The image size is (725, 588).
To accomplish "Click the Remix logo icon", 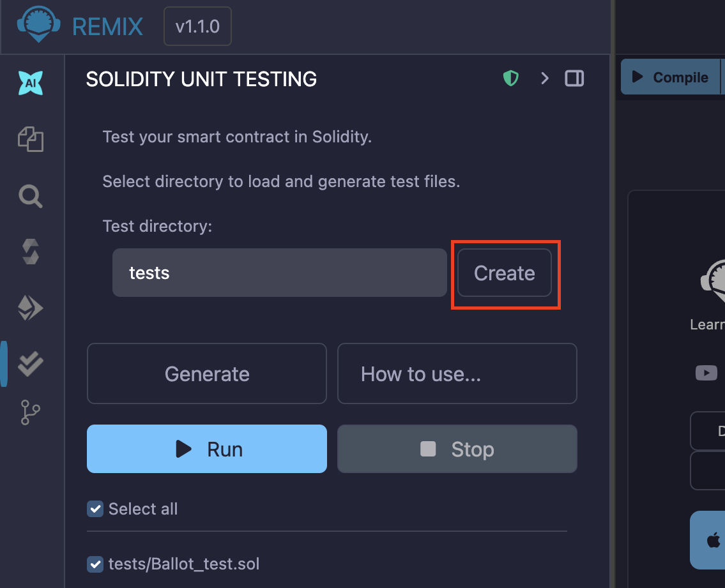I will pos(39,24).
